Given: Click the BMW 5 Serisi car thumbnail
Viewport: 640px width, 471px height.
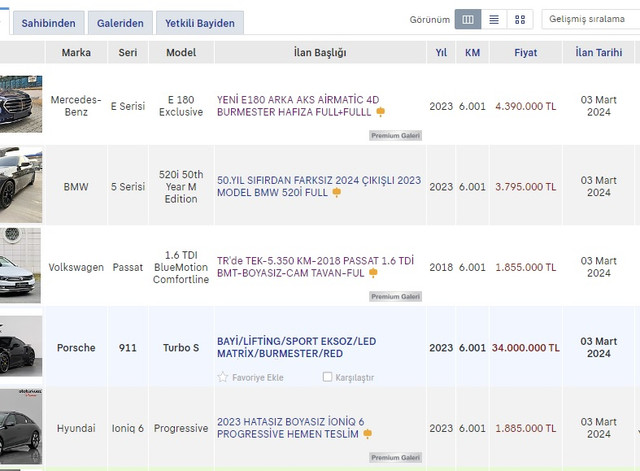Looking at the screenshot, I should (x=21, y=185).
